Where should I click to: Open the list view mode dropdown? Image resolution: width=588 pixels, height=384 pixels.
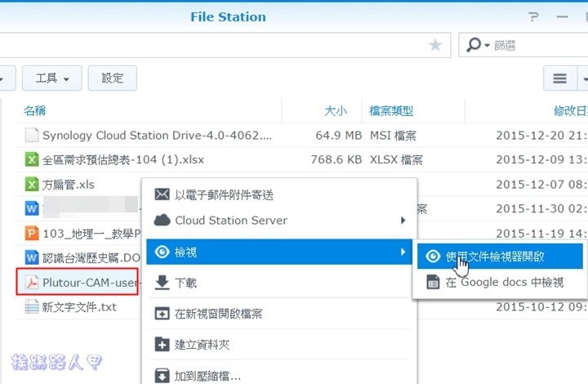[x=565, y=78]
